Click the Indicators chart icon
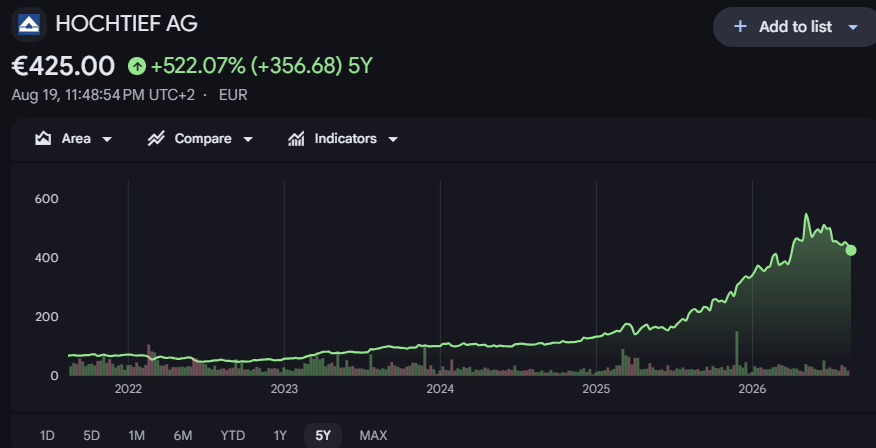The width and height of the screenshot is (876, 448). (x=296, y=139)
